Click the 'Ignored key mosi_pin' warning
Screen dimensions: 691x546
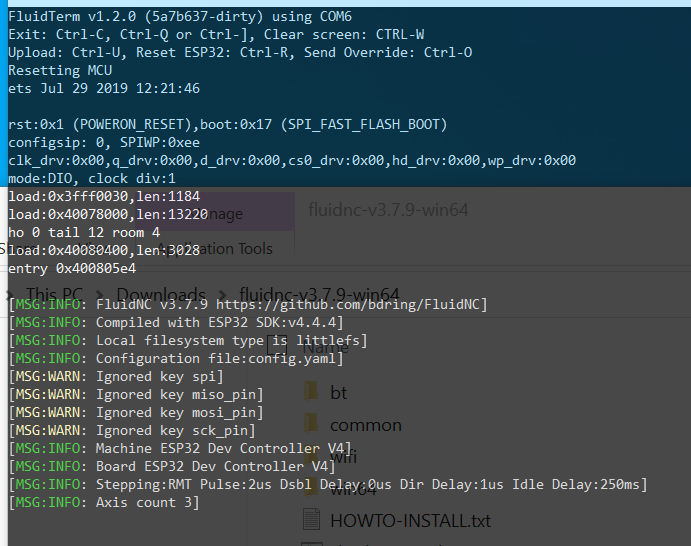point(136,412)
